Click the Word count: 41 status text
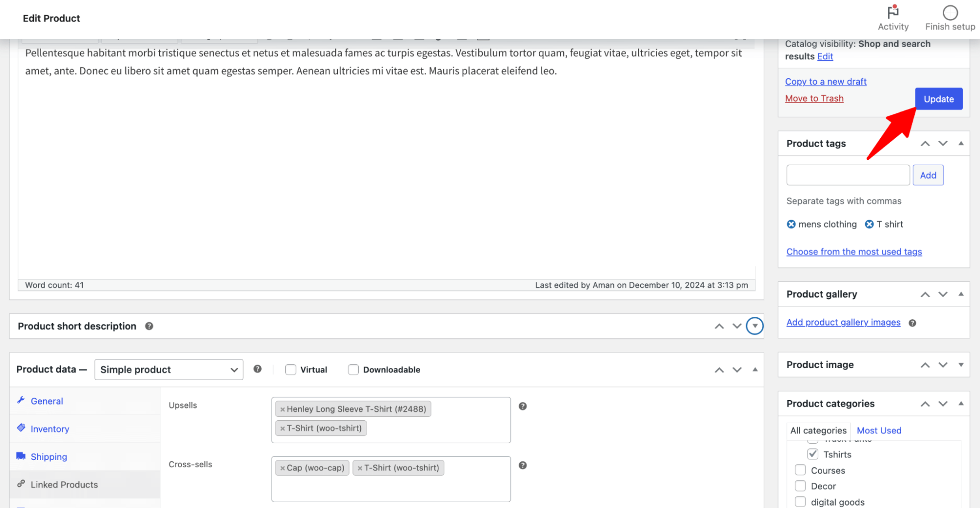The height and width of the screenshot is (508, 980). pyautogui.click(x=54, y=285)
